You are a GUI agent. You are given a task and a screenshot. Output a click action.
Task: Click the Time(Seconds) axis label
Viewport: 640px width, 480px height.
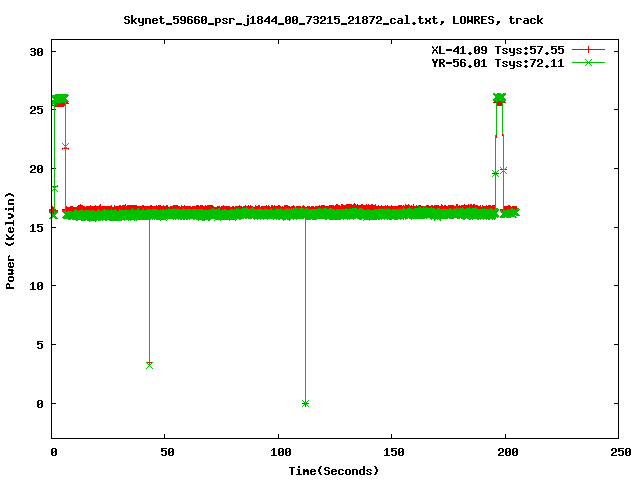[x=333, y=471]
